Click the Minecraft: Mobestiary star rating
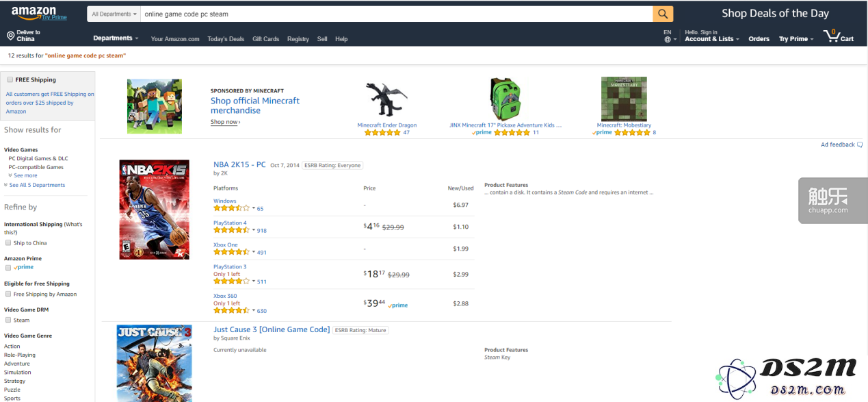This screenshot has height=402, width=868. (633, 133)
